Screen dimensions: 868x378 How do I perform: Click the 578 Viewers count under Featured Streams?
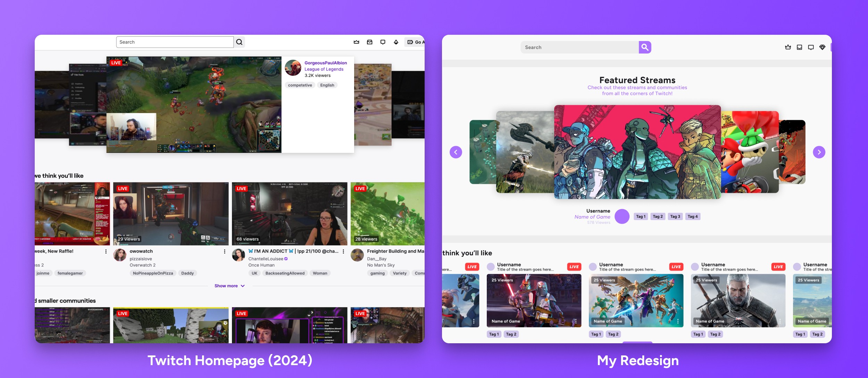(x=599, y=222)
